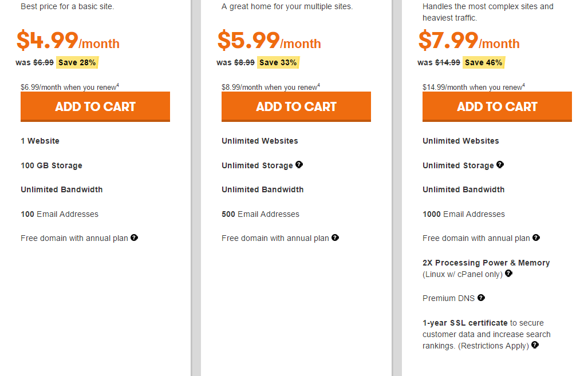Add the $5.99/month plan to cart
This screenshot has height=376, width=588.
(x=296, y=106)
